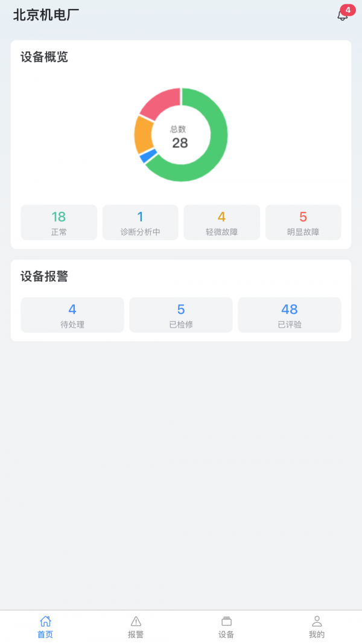
Task: Tap the red notification badge showing 4
Action: coord(347,9)
